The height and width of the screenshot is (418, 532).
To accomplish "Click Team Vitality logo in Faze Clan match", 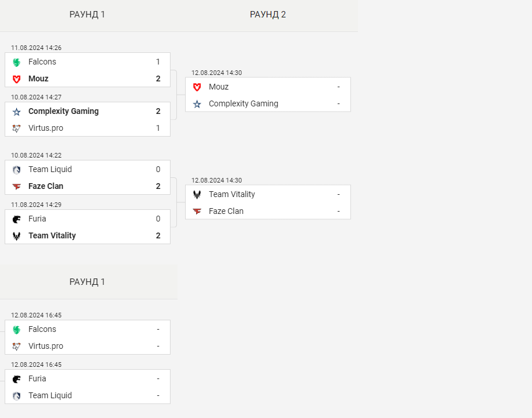I will tap(197, 195).
